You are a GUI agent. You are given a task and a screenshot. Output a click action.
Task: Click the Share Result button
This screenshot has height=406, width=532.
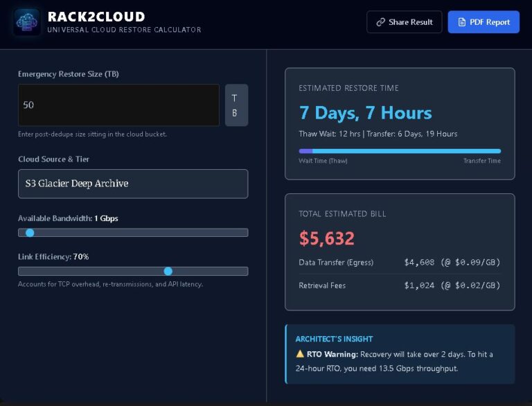(x=404, y=22)
